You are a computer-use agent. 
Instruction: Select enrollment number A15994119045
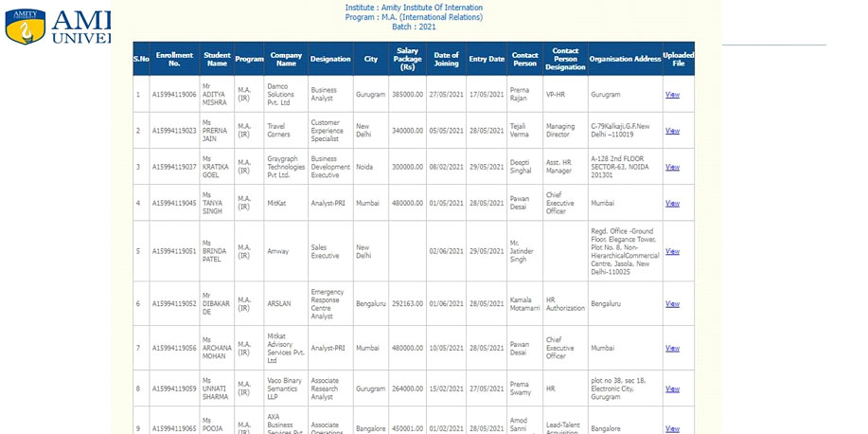click(x=174, y=204)
